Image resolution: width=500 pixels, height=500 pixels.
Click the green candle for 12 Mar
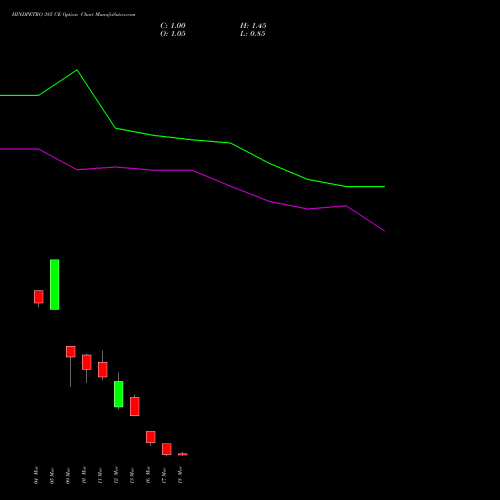click(x=119, y=394)
